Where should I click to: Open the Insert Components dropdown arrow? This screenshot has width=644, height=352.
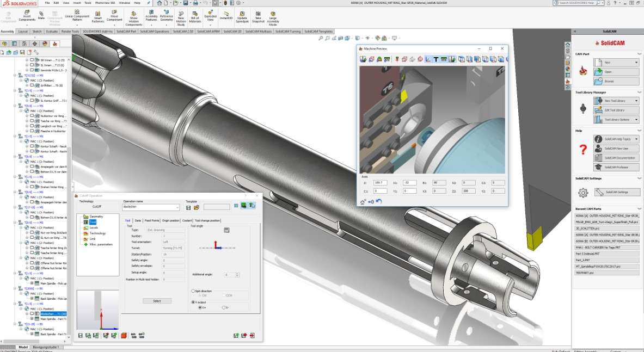pyautogui.click(x=27, y=24)
